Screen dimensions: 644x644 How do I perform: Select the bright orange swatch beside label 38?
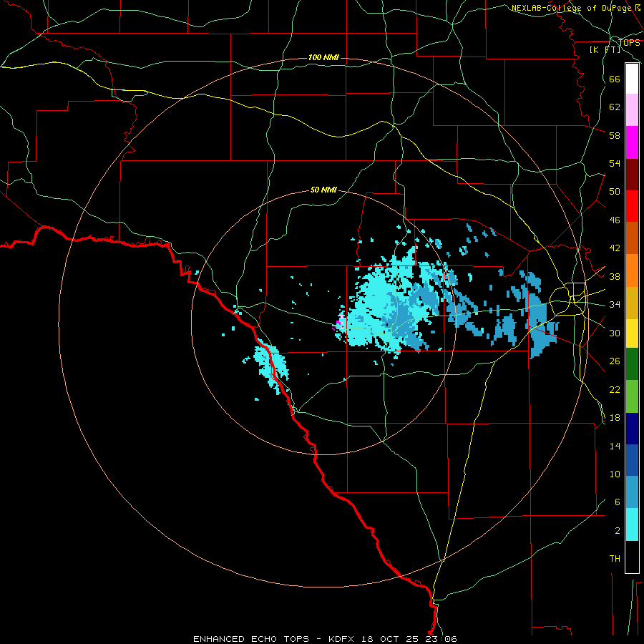pyautogui.click(x=632, y=270)
